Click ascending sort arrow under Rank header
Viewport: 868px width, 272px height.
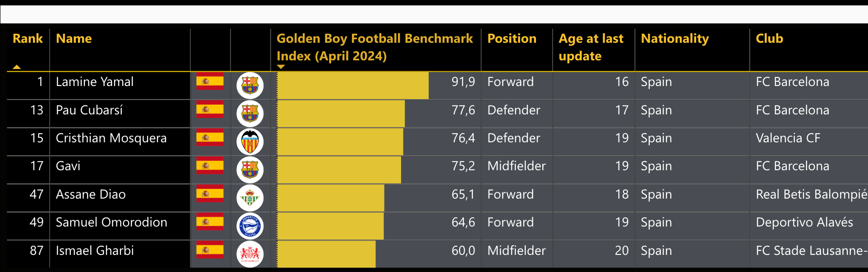pyautogui.click(x=17, y=67)
